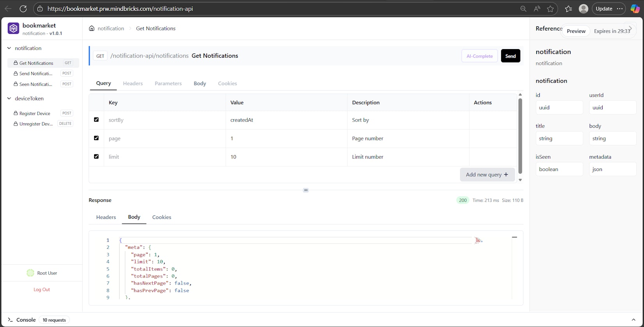Image resolution: width=644 pixels, height=327 pixels.
Task: Click the home icon in breadcrumb
Action: pos(92,28)
